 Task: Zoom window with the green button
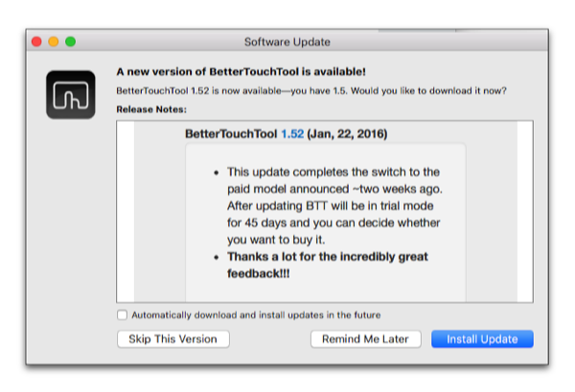70,42
